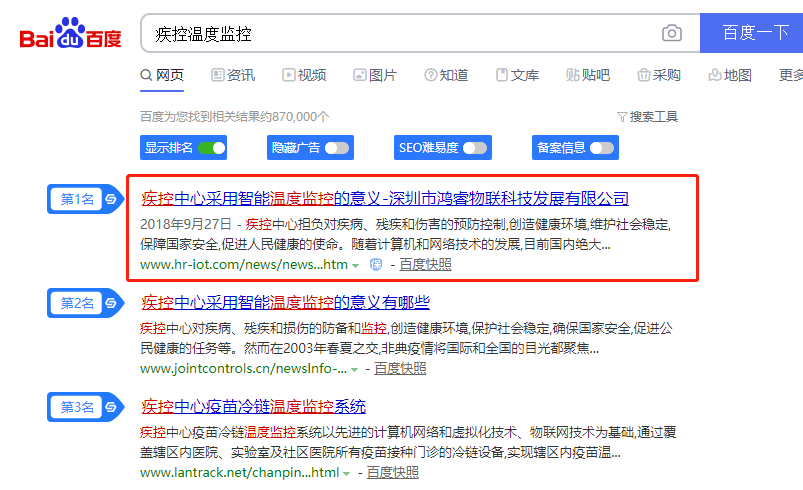Open 百度快照 for the lantrack.net result
803x490 pixels.
click(x=392, y=473)
